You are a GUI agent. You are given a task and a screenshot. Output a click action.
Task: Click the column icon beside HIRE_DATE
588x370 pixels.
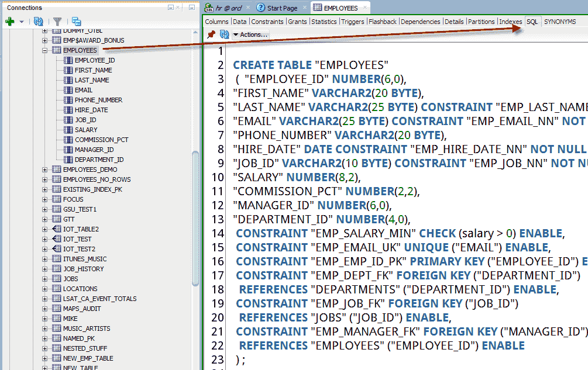tap(67, 110)
